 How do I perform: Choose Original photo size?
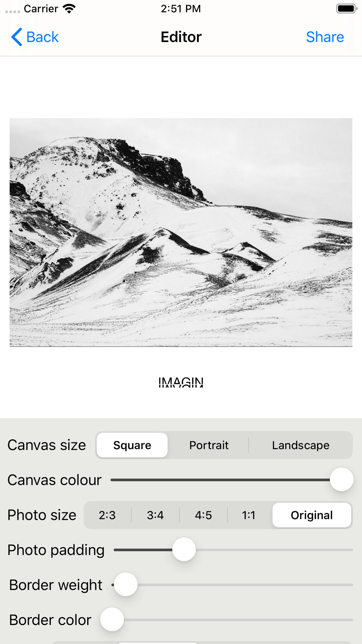(312, 515)
